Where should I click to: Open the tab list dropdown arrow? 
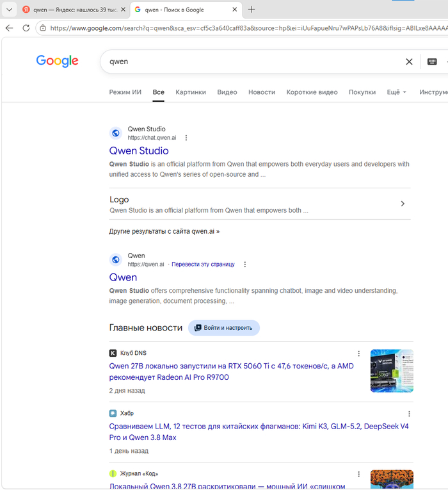tap(10, 10)
